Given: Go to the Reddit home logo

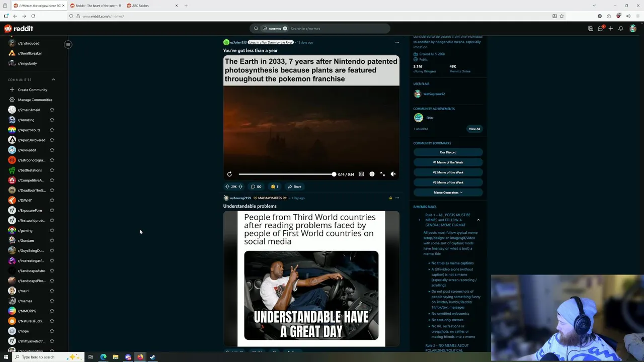Looking at the screenshot, I should click(x=19, y=29).
